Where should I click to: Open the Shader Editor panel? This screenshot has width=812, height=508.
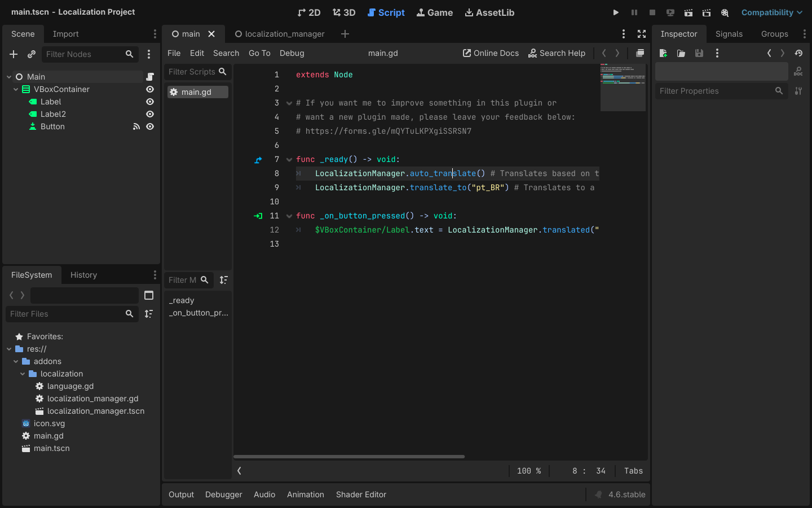[x=361, y=494]
